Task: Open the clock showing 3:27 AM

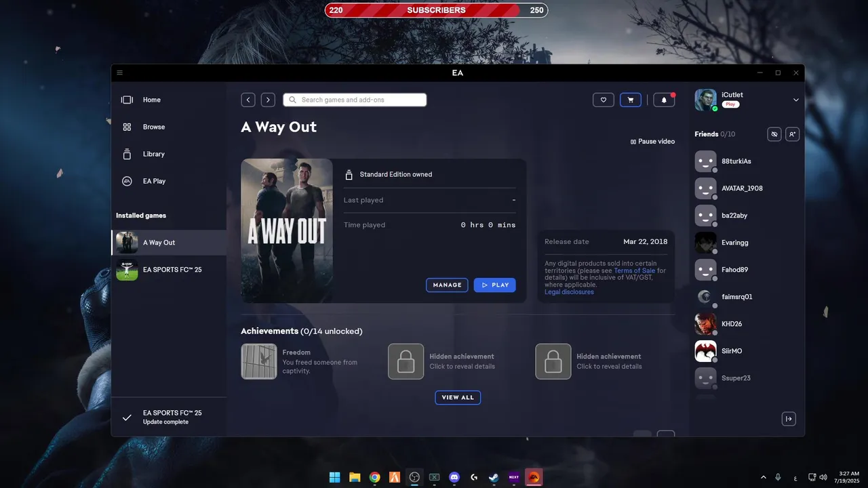Action: click(848, 477)
